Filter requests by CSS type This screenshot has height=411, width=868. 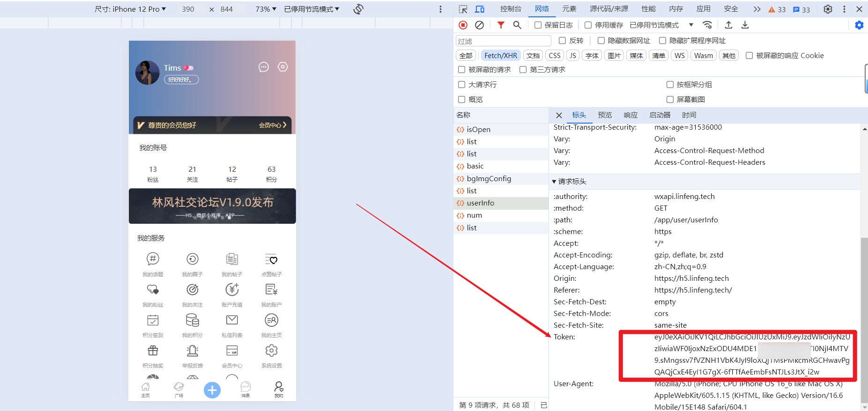coord(555,55)
